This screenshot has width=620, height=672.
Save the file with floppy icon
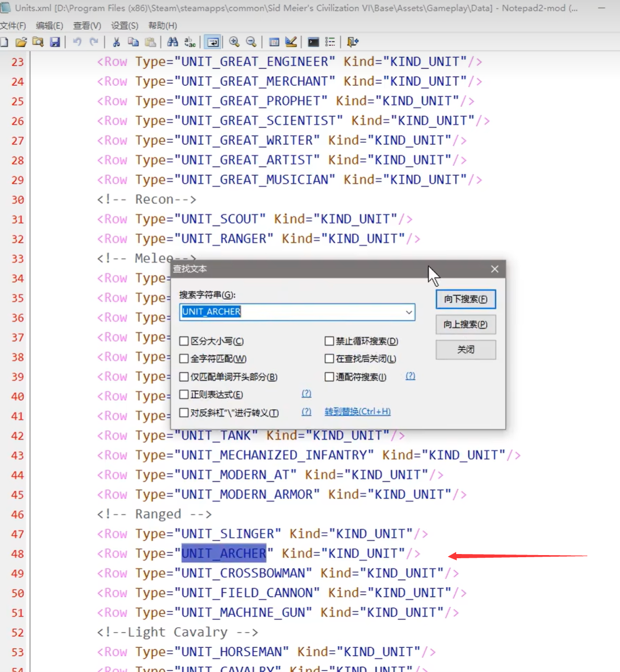[x=55, y=42]
